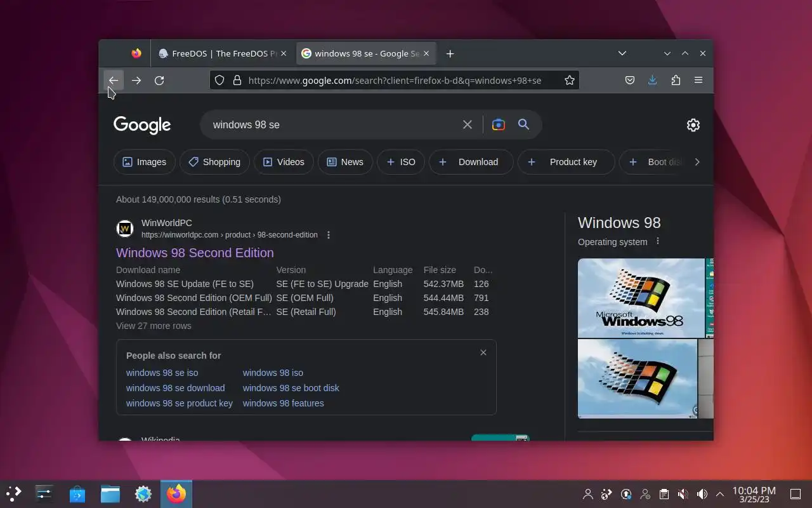Viewport: 812px width, 508px height.
Task: Search for windows 98 iso
Action: (273, 373)
